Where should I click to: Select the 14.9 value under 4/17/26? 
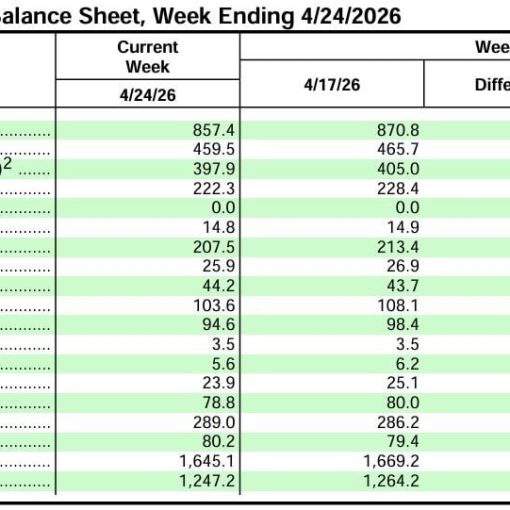click(403, 227)
